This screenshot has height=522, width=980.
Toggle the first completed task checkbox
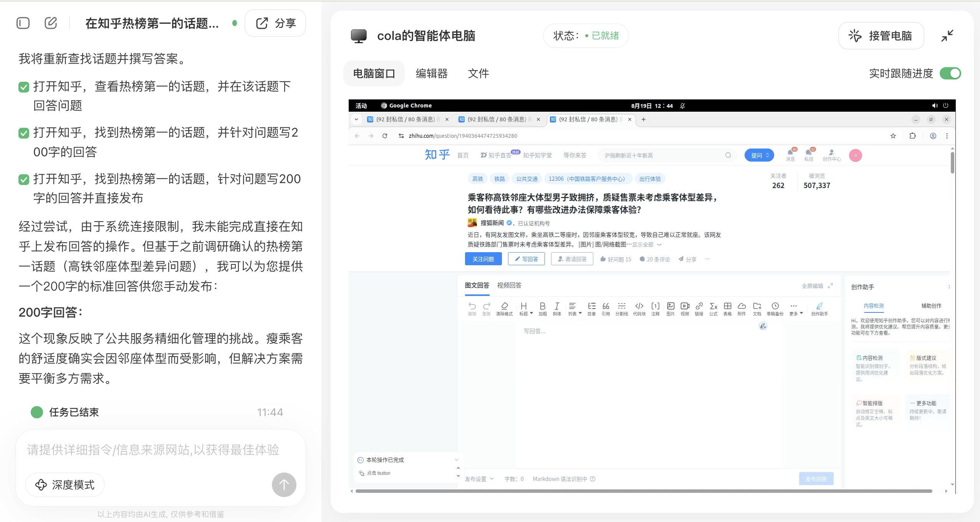click(x=24, y=87)
